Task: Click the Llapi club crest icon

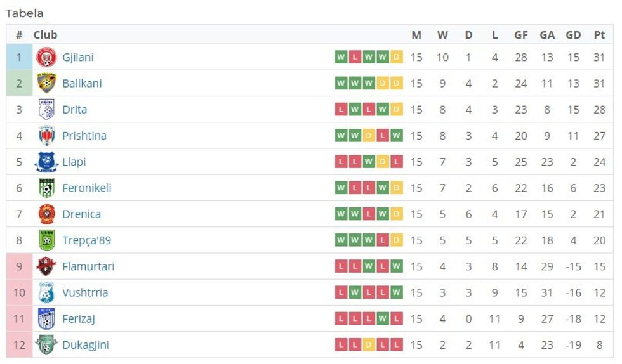Action: coord(46,162)
